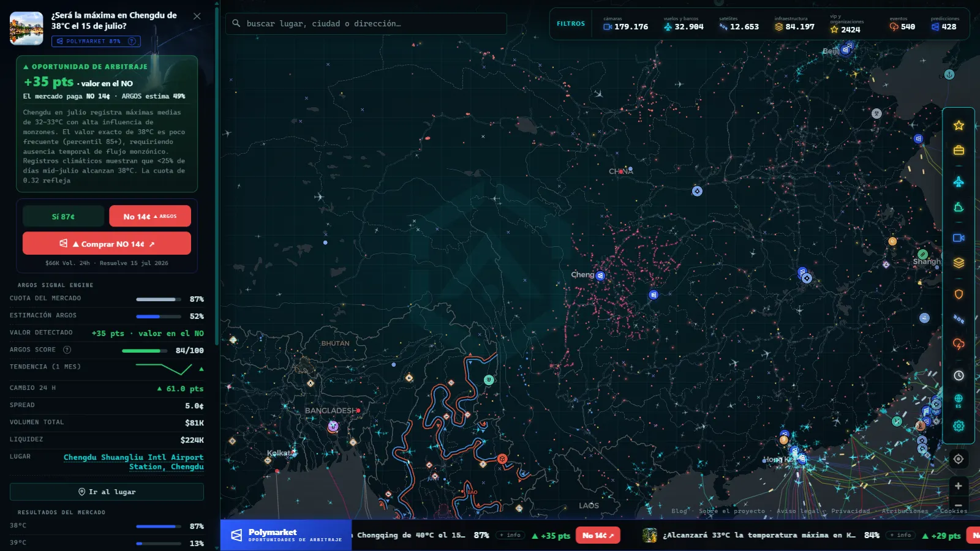Toggle the satélites filter 12.653

[739, 24]
